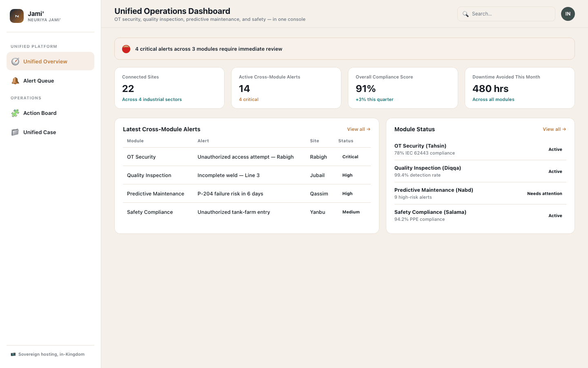Click the Sovereign hosting flag icon
588x368 pixels.
pyautogui.click(x=13, y=355)
